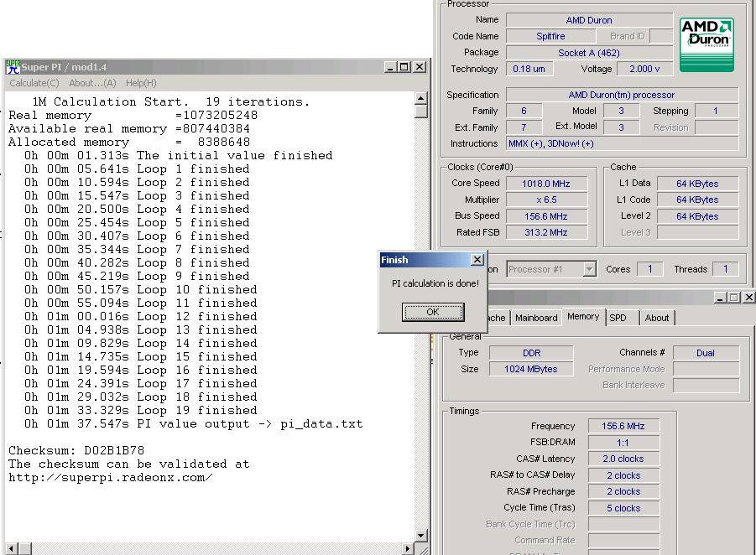The image size is (756, 555).
Task: Switch to the SPD tab in CPU-Z
Action: tap(618, 318)
